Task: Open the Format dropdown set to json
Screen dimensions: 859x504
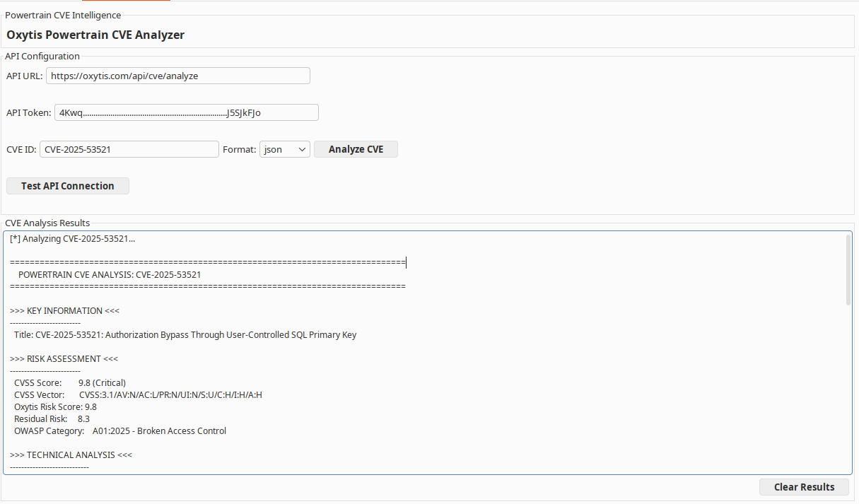Action: (285, 149)
